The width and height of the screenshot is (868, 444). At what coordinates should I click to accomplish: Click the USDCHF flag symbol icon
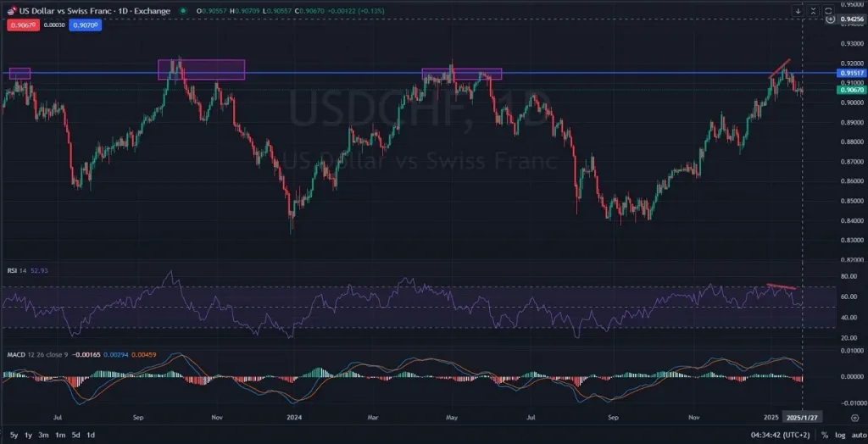11,10
